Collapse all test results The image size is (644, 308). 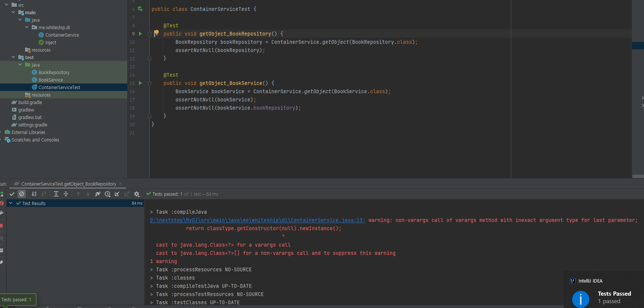coord(66,194)
